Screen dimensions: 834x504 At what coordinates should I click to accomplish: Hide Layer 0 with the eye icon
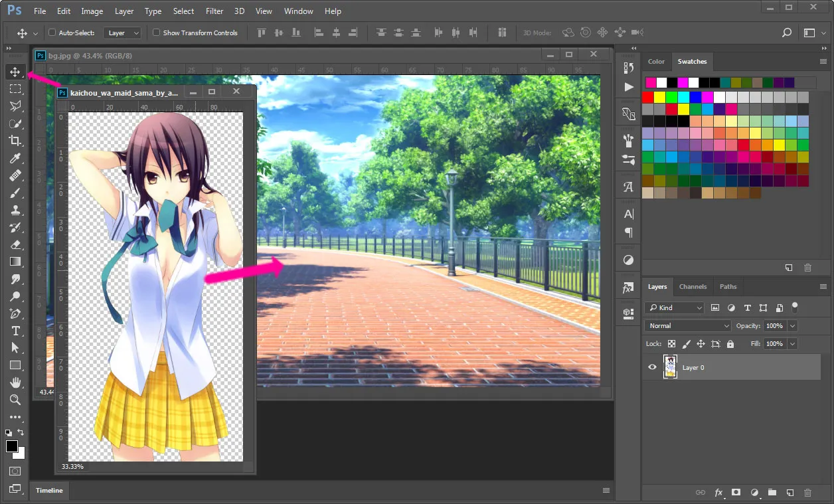coord(652,367)
